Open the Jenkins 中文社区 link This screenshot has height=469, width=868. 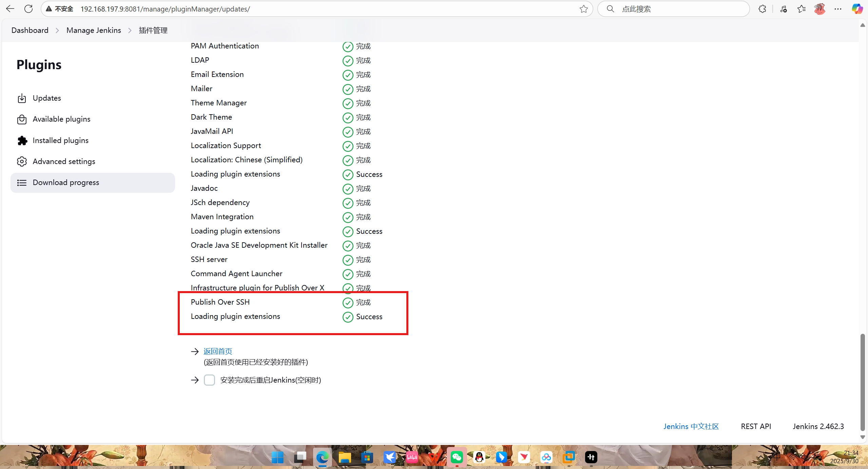pos(691,426)
